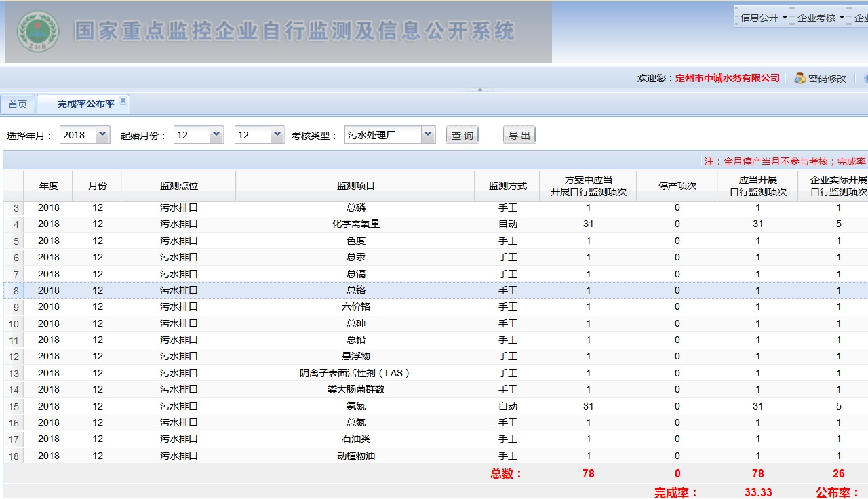Click the 监测项目 column header
The image size is (868, 499).
coord(355,186)
